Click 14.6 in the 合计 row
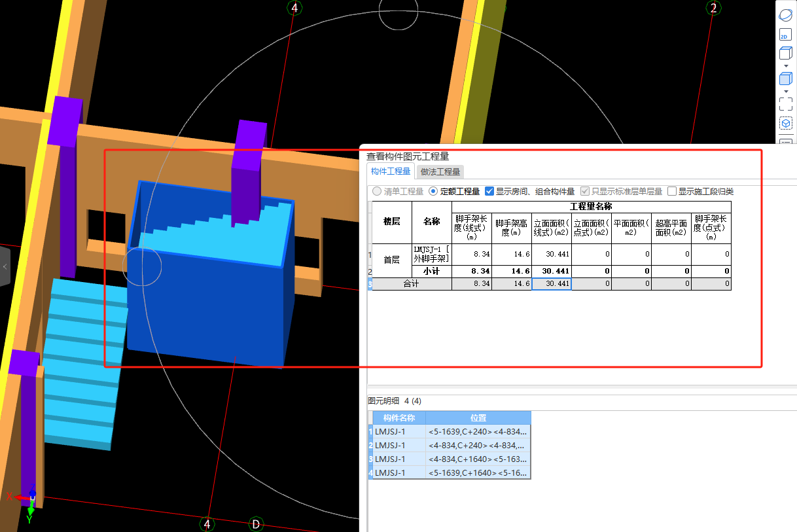Viewport: 797px width, 532px height. coord(512,284)
